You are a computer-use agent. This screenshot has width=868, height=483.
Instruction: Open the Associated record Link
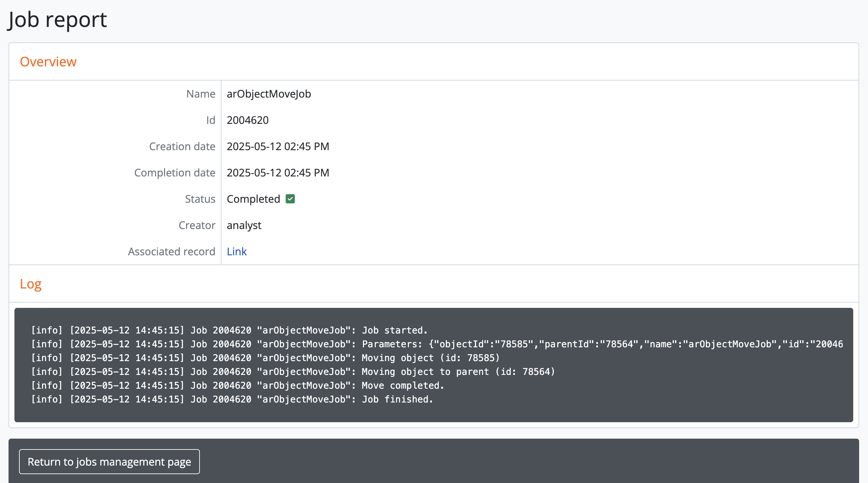click(x=237, y=252)
